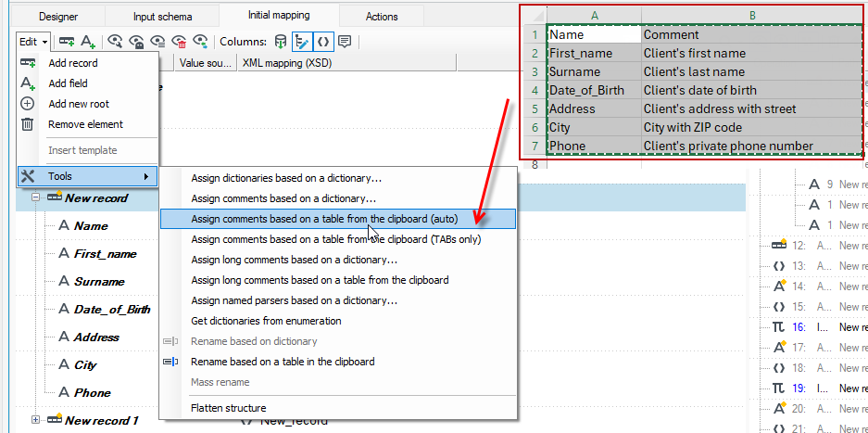Click the eye with list lines icon
This screenshot has height=433, width=868.
pos(157,41)
